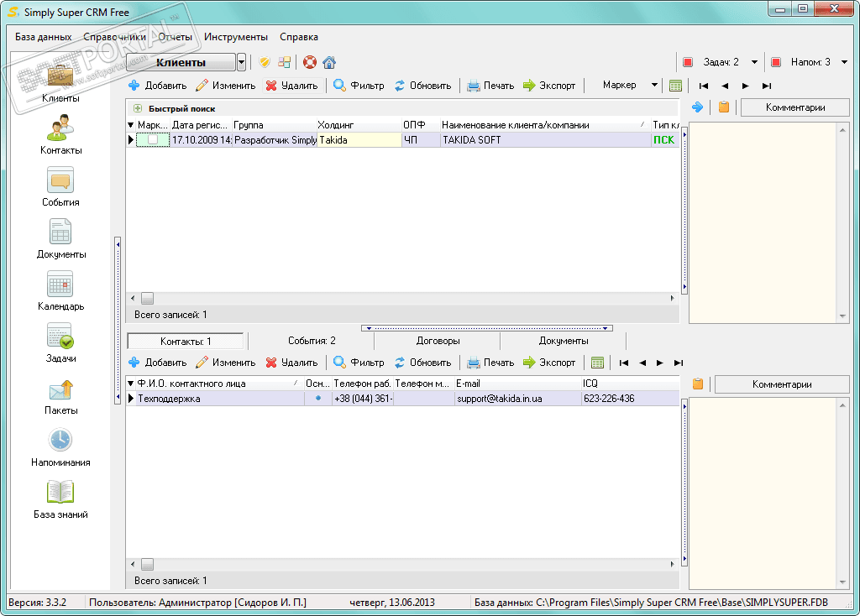The image size is (860, 616).
Task: Click Изменить in the clients toolbar
Action: [225, 86]
